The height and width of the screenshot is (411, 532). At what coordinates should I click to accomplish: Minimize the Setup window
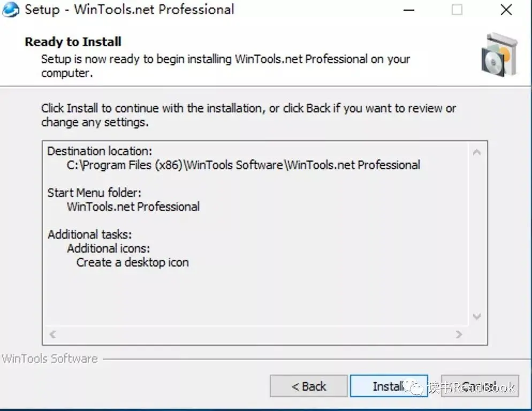(x=409, y=10)
